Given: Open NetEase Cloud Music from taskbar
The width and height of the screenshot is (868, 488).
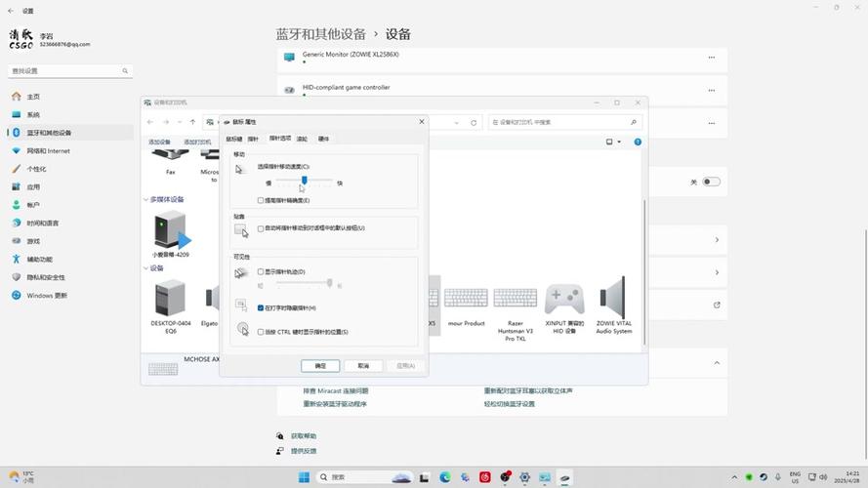Looking at the screenshot, I should click(485, 477).
